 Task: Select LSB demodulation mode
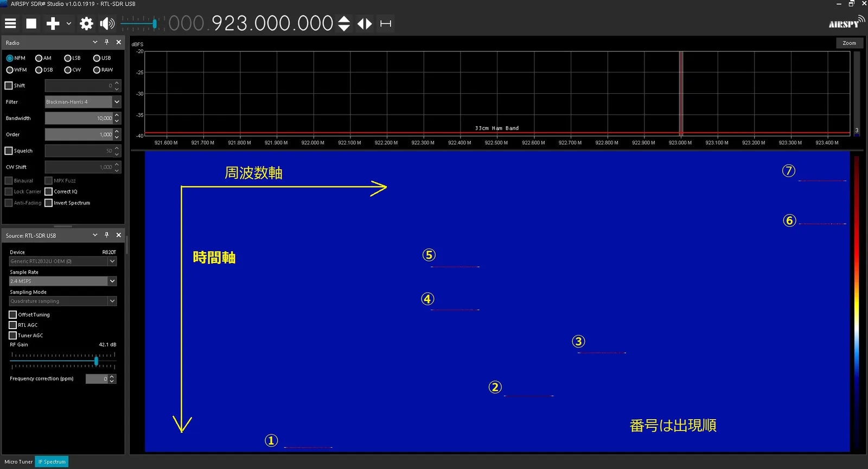[72, 58]
